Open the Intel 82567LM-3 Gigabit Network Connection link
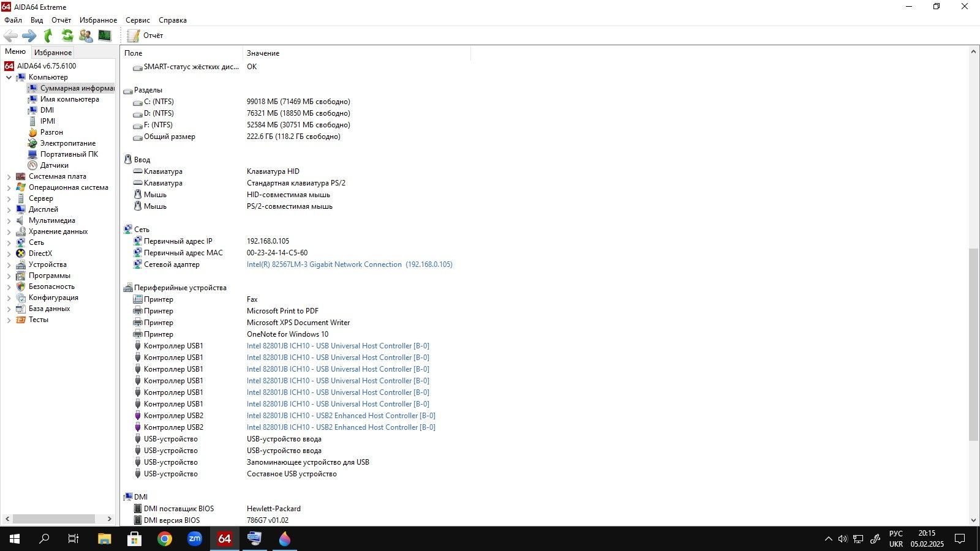 [x=349, y=264]
